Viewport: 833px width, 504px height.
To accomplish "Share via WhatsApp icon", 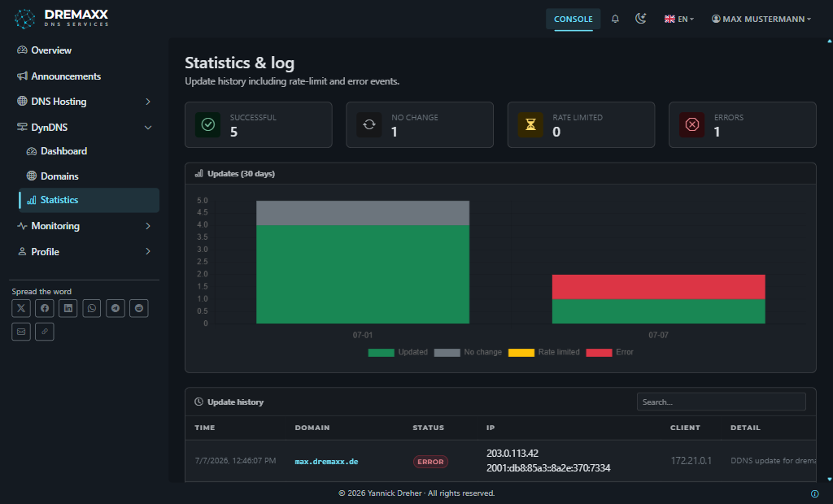I will [92, 308].
